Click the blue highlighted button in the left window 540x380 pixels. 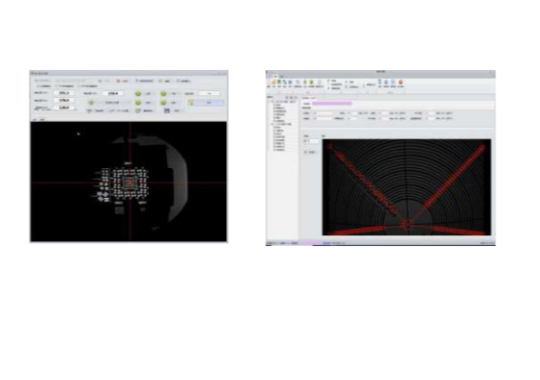210,102
